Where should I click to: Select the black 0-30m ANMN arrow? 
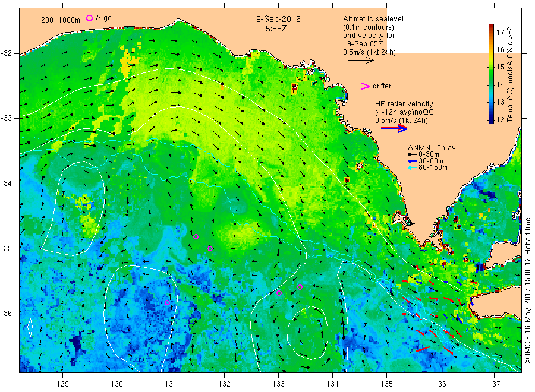coord(412,154)
